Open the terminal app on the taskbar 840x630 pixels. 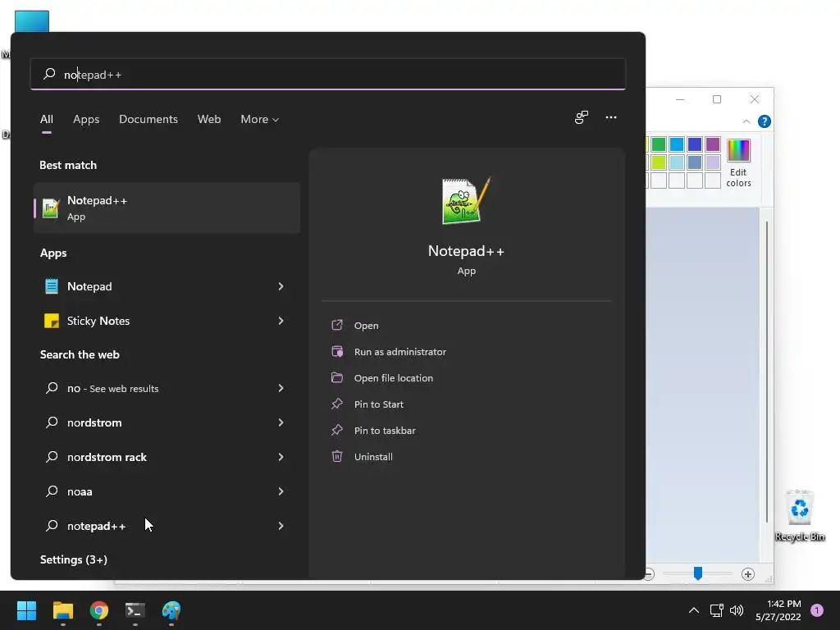point(135,610)
